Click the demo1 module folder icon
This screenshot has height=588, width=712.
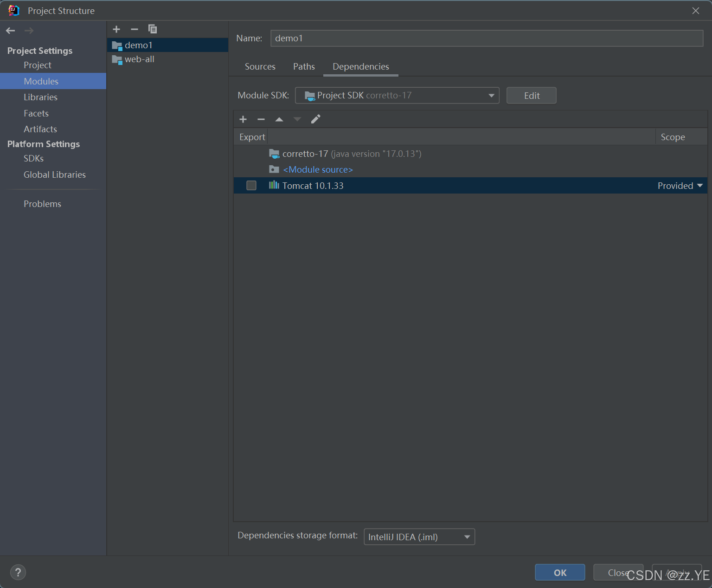tap(117, 45)
